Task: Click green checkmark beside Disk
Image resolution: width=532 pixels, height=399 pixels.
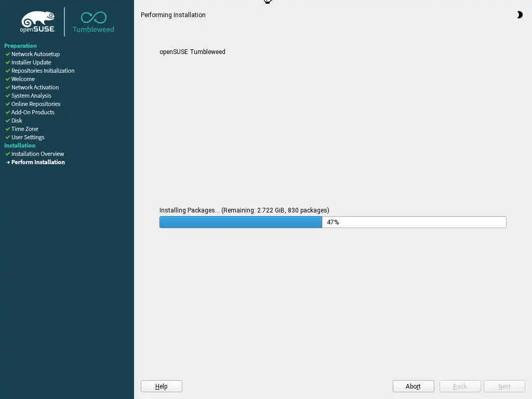Action: (7, 121)
